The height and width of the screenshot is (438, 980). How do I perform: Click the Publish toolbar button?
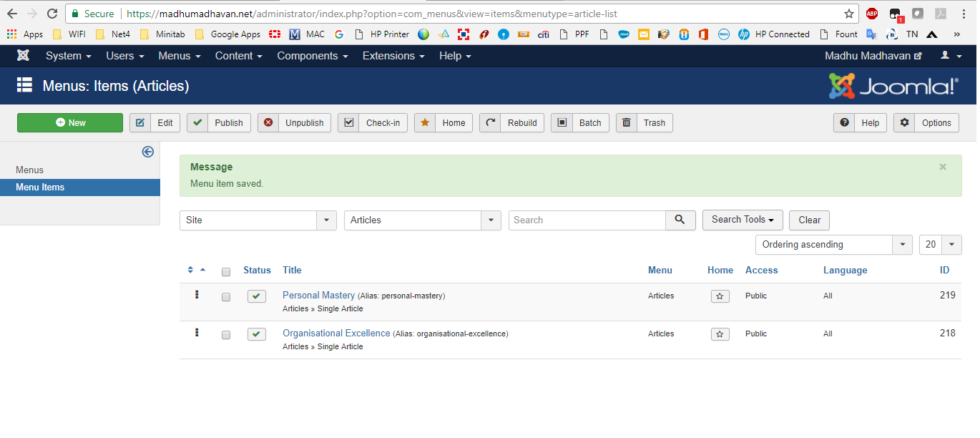tap(219, 122)
